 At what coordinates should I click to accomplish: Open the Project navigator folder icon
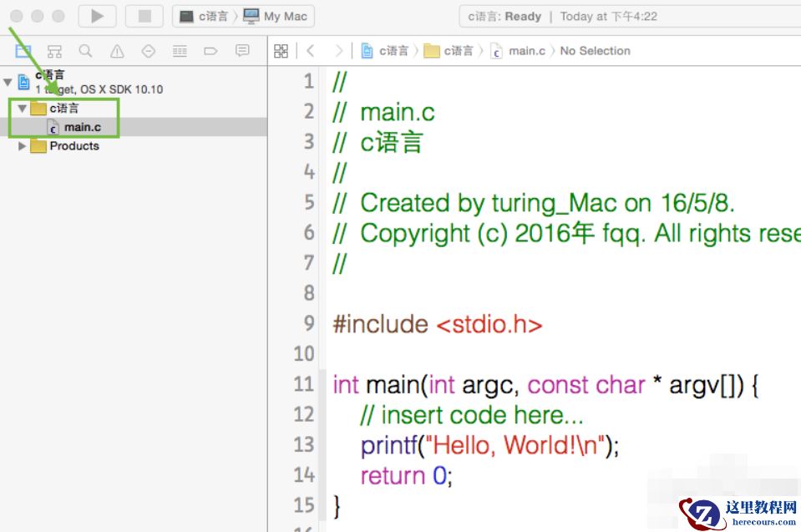[23, 51]
